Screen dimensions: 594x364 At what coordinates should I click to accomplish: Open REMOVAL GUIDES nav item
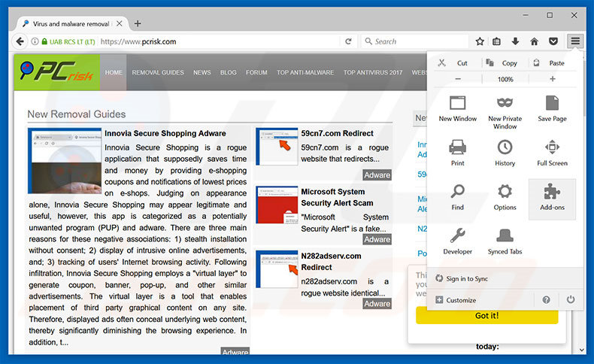[158, 72]
